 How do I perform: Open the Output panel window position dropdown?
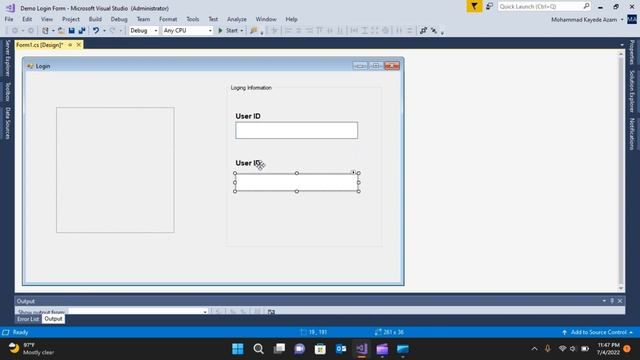coord(604,301)
